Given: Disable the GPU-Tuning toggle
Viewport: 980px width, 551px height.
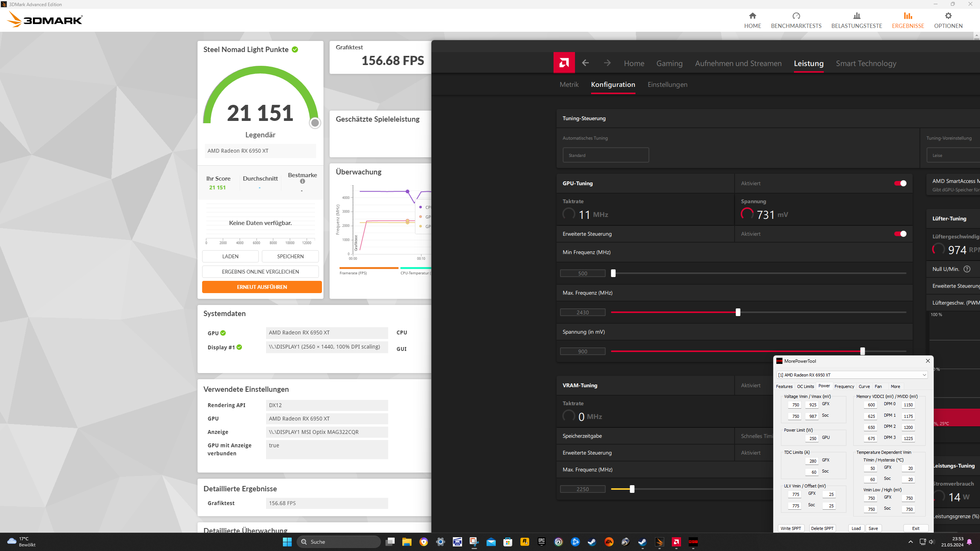Looking at the screenshot, I should (900, 183).
